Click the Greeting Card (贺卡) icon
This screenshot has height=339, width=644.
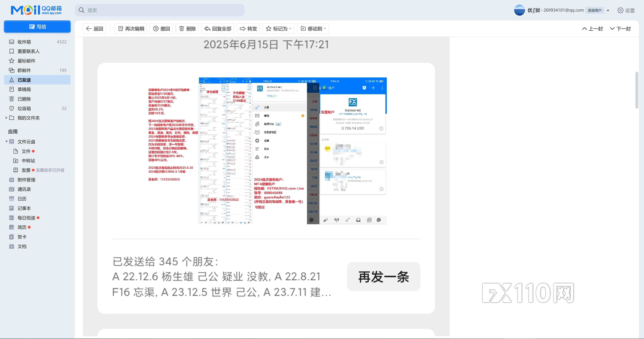tap(12, 237)
